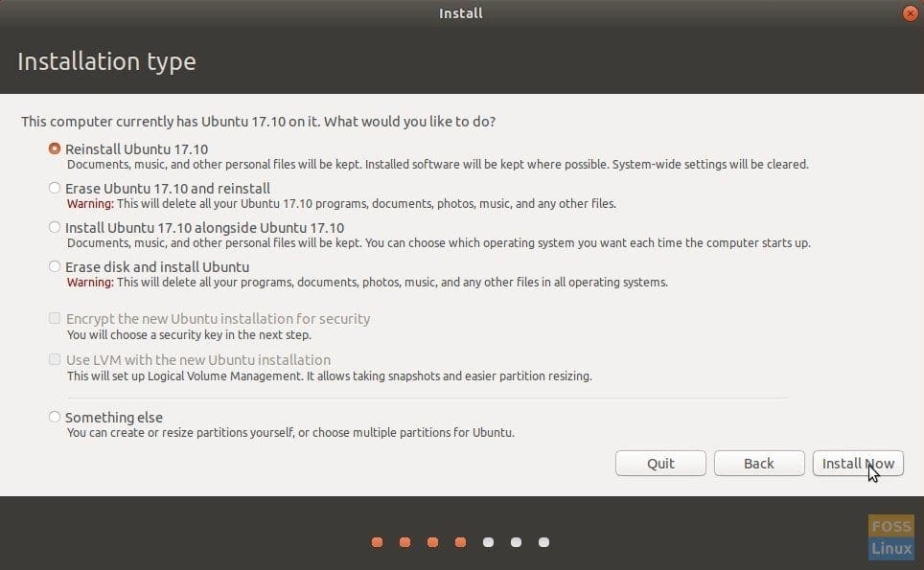Click the Logical Volume Management description text

click(x=330, y=376)
